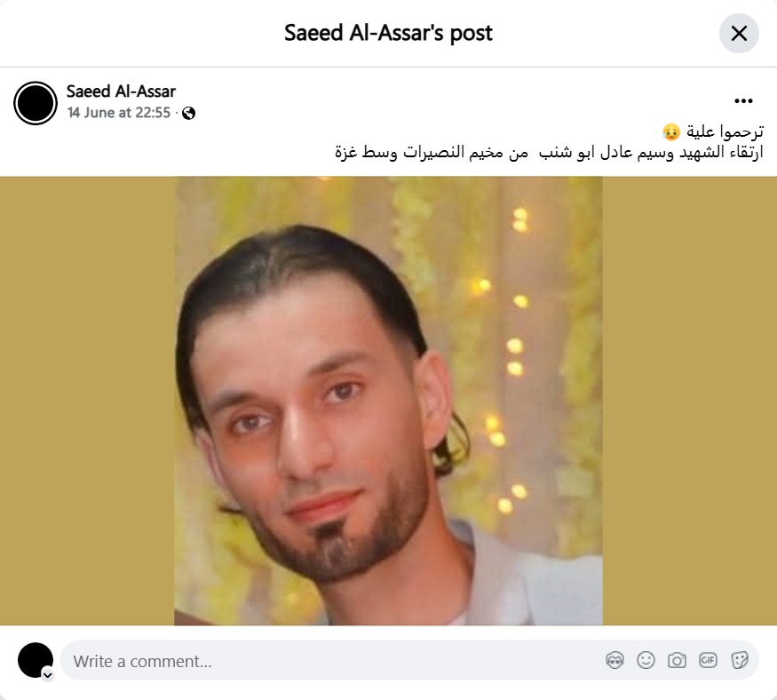777x700 pixels.
Task: Click the first Arabic line of post text
Action: tap(712, 131)
